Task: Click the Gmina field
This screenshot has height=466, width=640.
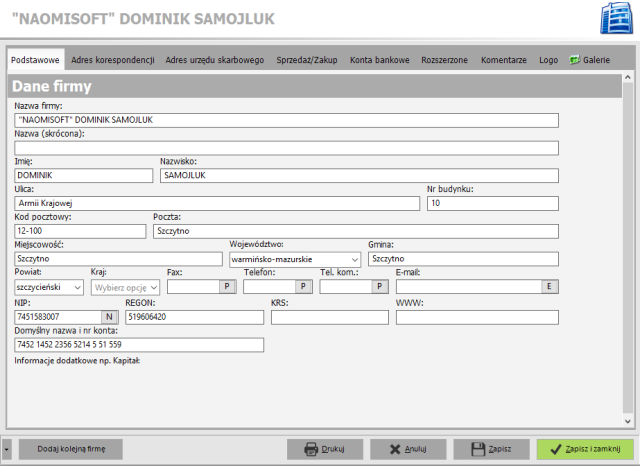Action: 463,259
